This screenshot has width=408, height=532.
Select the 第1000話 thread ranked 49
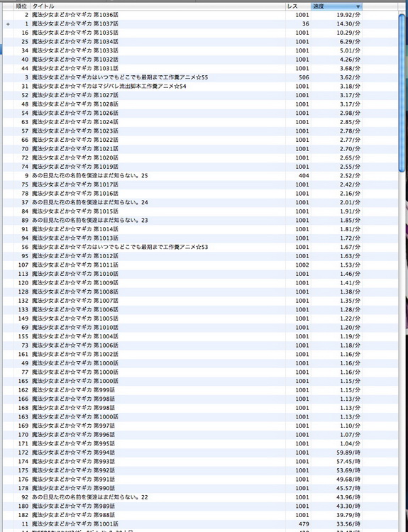[75, 363]
